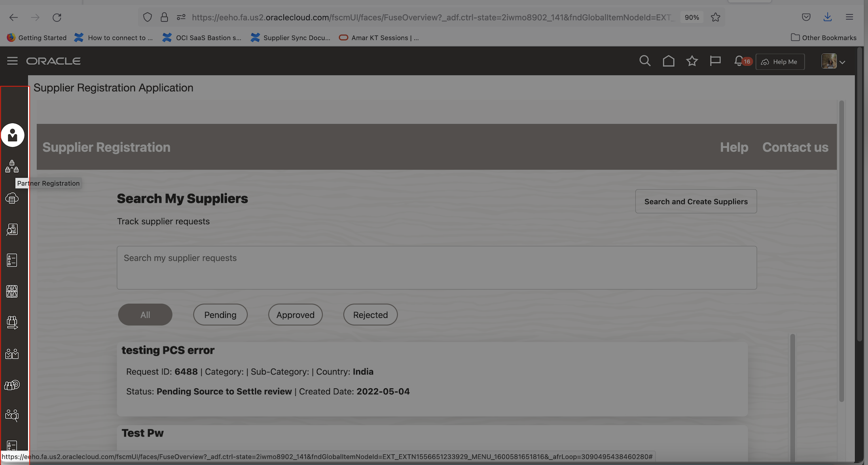The image size is (868, 465).
Task: Click the announcements flag icon
Action: (716, 61)
